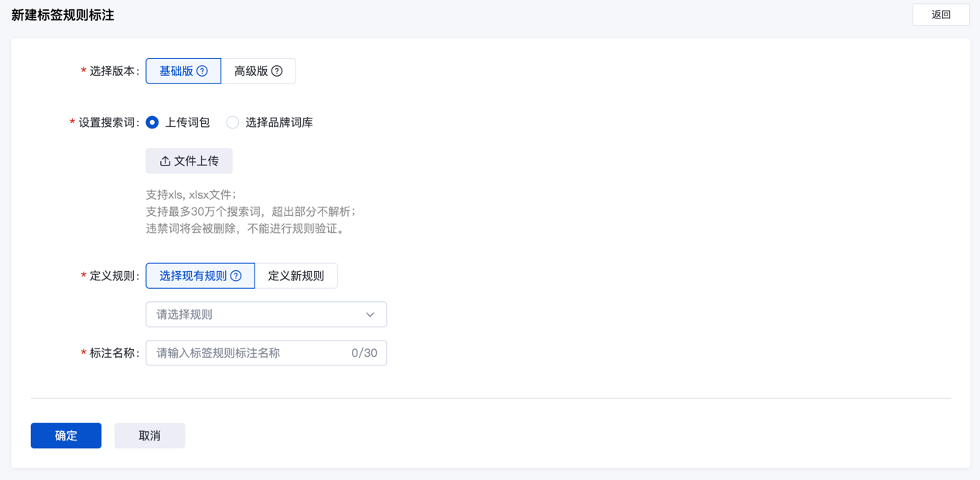Click the 新建标签规则标注 page heading
This screenshot has height=480, width=980.
pyautogui.click(x=63, y=15)
